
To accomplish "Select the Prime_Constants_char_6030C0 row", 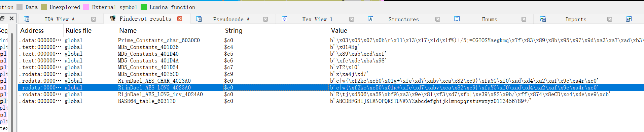I will [331, 40].
